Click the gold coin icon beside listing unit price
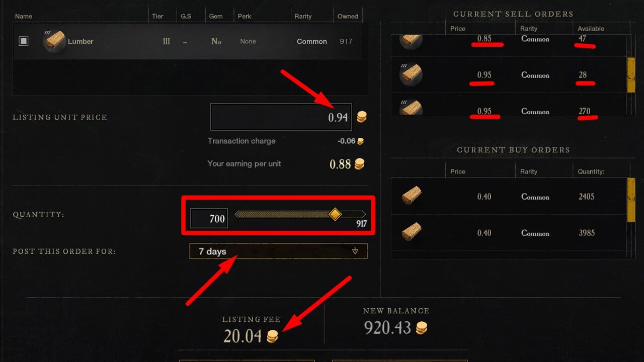This screenshot has width=644, height=362. click(362, 117)
